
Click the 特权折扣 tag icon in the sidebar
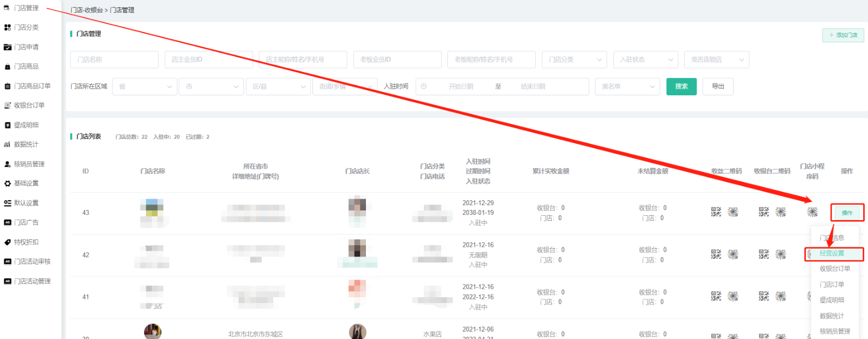click(x=8, y=242)
